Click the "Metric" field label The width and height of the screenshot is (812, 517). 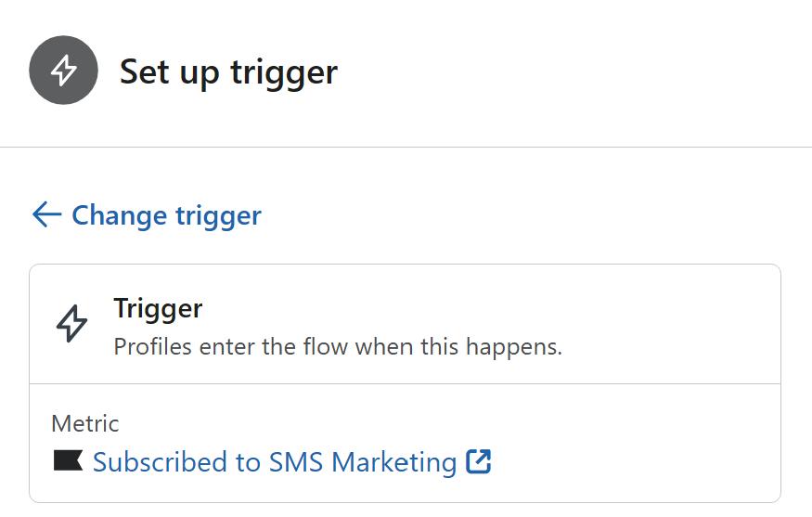(x=85, y=423)
